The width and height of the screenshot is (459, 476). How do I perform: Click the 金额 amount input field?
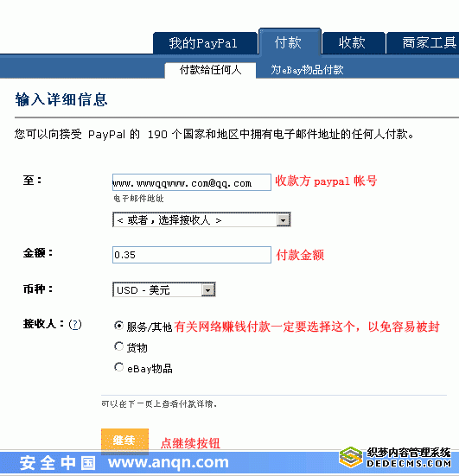[x=192, y=255]
